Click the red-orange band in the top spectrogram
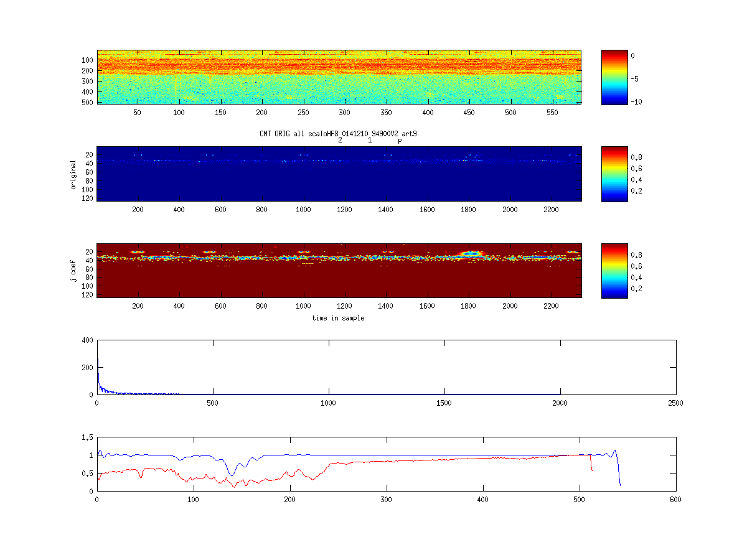Viewport: 747px width, 560px height. pos(339,65)
